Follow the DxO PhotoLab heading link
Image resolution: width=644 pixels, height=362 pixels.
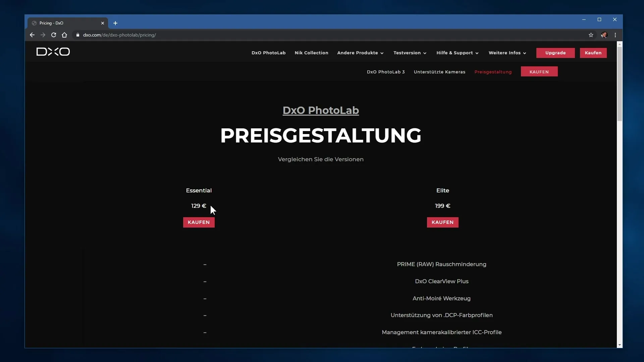321,110
